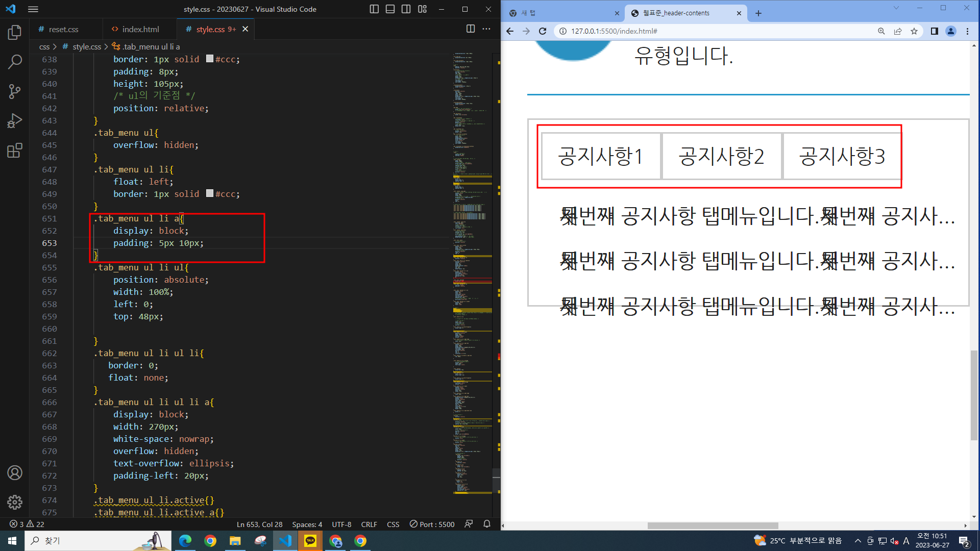Open the Chrome tab search chevron
The height and width of the screenshot is (551, 980).
coord(896,8)
